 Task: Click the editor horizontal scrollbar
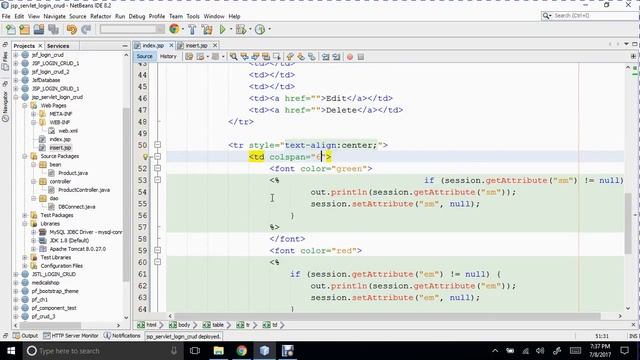387,316
